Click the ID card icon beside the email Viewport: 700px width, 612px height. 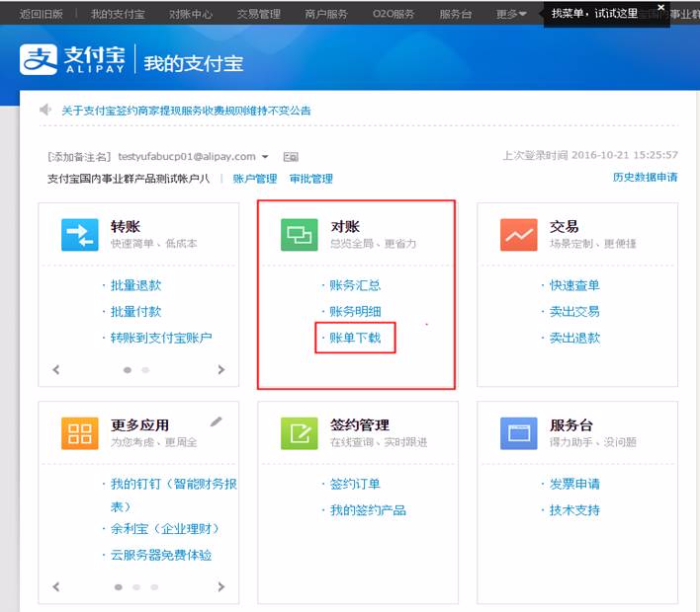tap(291, 157)
